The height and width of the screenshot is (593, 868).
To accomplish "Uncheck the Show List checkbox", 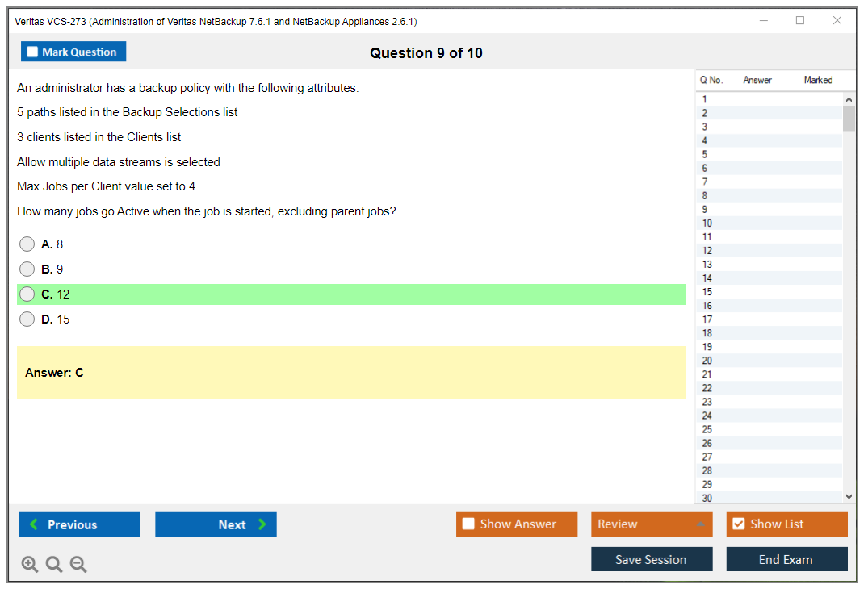I will 738,524.
